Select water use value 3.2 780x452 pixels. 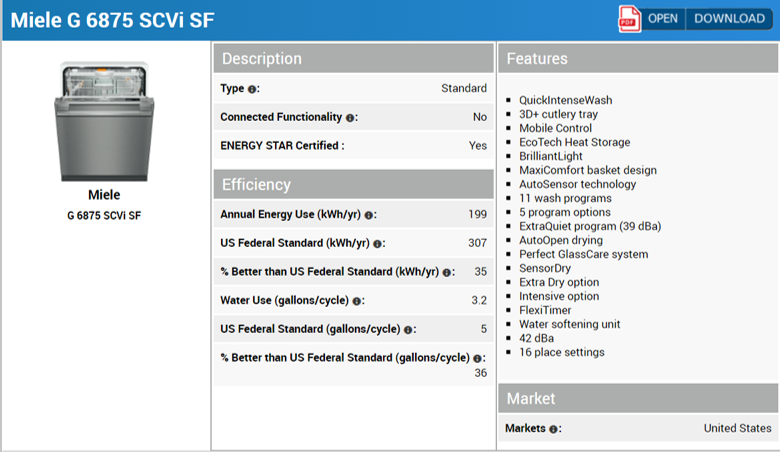point(479,300)
